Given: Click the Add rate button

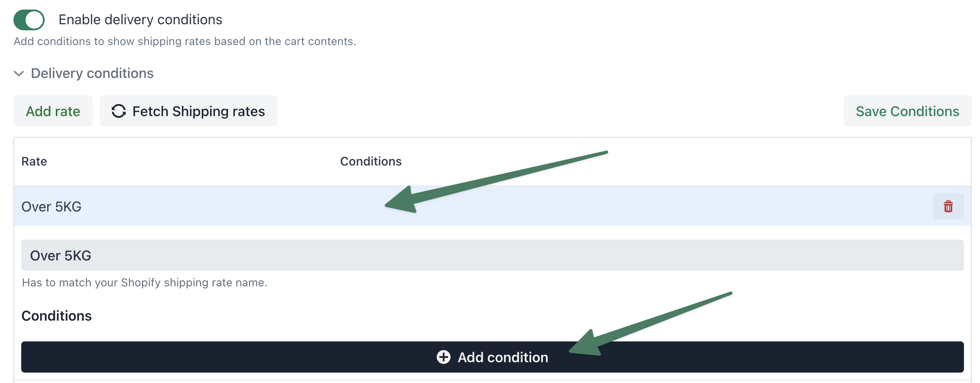Looking at the screenshot, I should tap(53, 111).
